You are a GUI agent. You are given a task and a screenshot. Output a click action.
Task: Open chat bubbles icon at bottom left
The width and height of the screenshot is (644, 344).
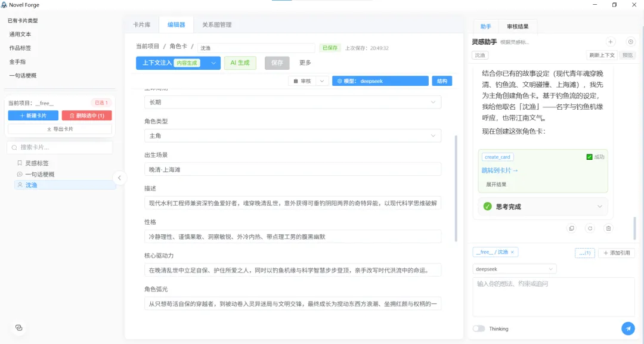[x=18, y=327]
